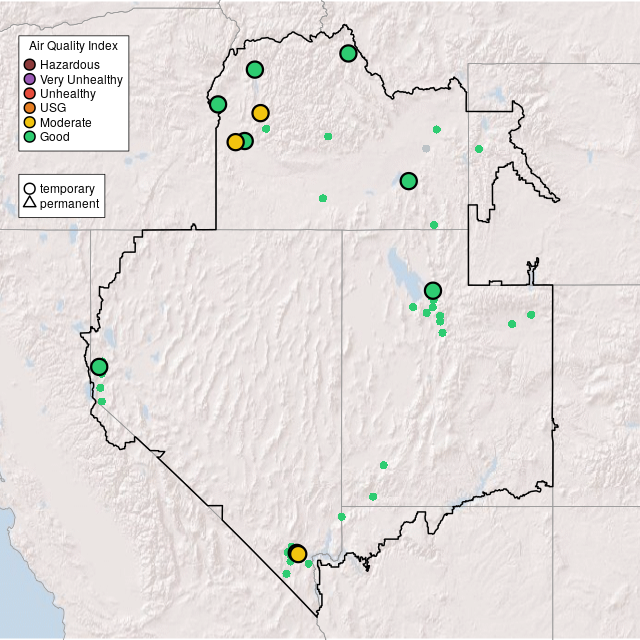The height and width of the screenshot is (640, 640).
Task: Select the green Good legend swatch
Action: point(30,136)
